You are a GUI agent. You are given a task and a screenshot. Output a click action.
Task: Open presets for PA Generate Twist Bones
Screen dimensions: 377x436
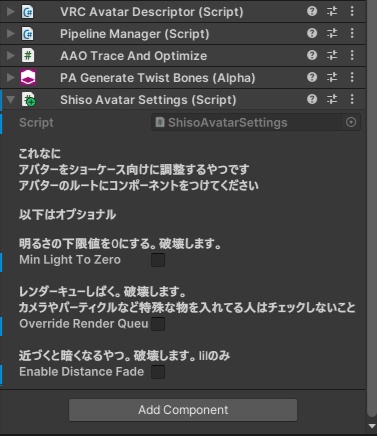click(332, 77)
